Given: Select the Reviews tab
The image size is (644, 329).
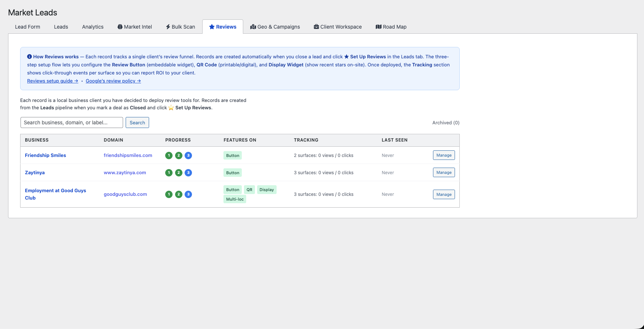Looking at the screenshot, I should pos(223,27).
